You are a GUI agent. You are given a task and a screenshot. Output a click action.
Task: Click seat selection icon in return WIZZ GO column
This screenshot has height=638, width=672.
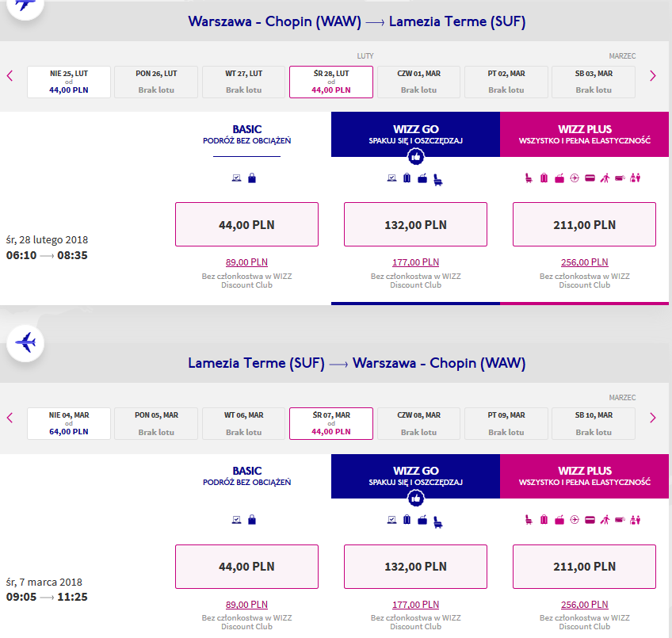coord(438,521)
